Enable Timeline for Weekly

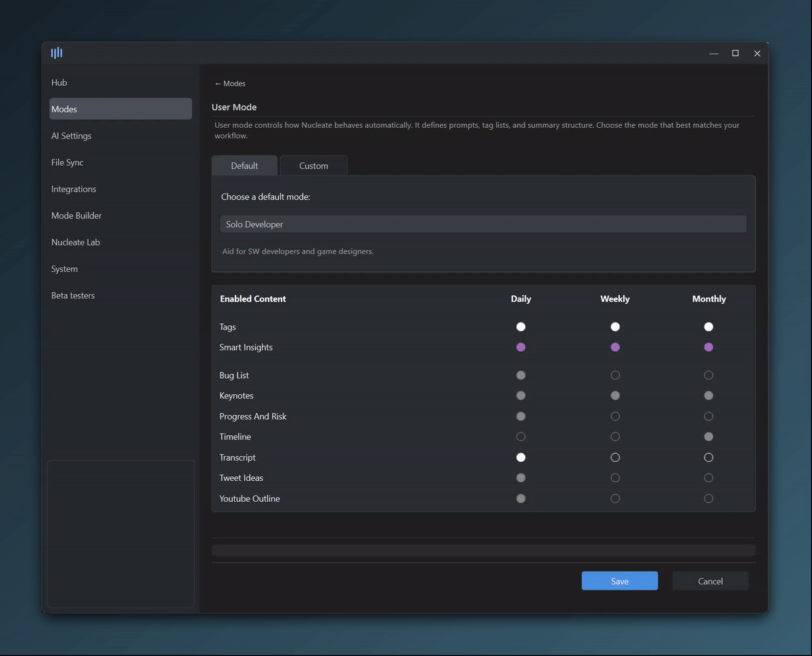click(x=615, y=437)
